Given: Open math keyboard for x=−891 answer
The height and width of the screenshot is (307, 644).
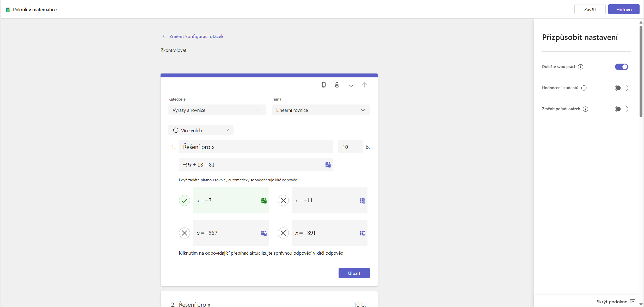Looking at the screenshot, I should [x=363, y=233].
